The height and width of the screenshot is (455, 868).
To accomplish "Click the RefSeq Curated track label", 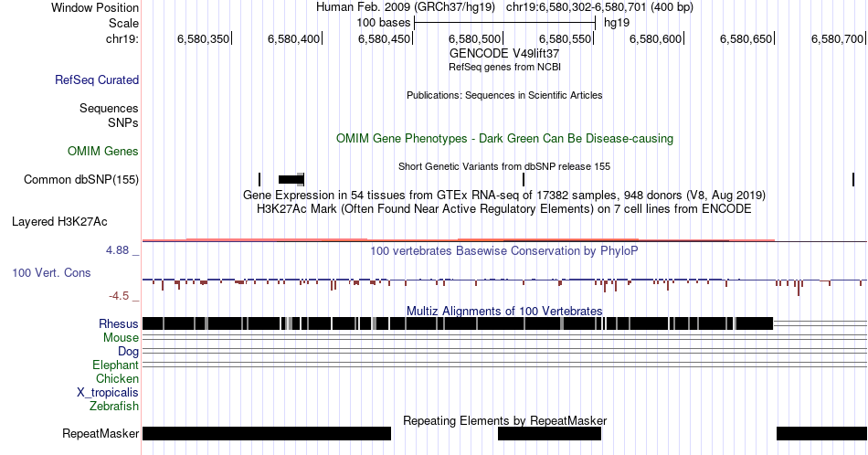I will 97,79.
